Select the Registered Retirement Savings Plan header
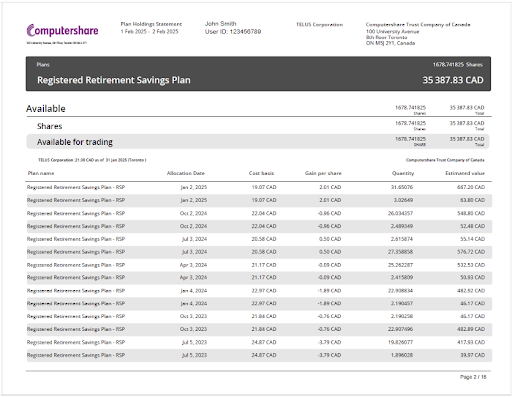 (x=258, y=74)
